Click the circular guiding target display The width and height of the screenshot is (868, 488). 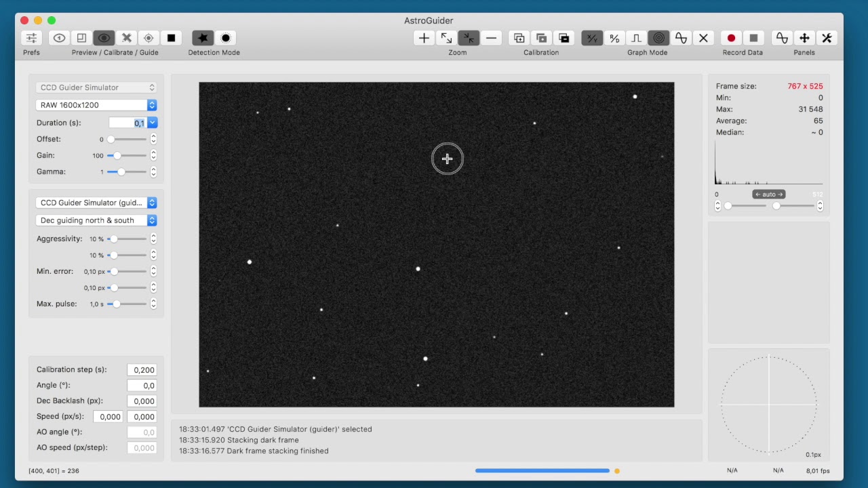(x=769, y=405)
